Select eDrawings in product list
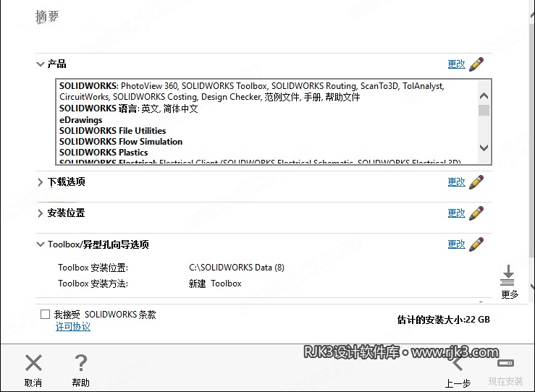Image resolution: width=535 pixels, height=392 pixels. 81,120
